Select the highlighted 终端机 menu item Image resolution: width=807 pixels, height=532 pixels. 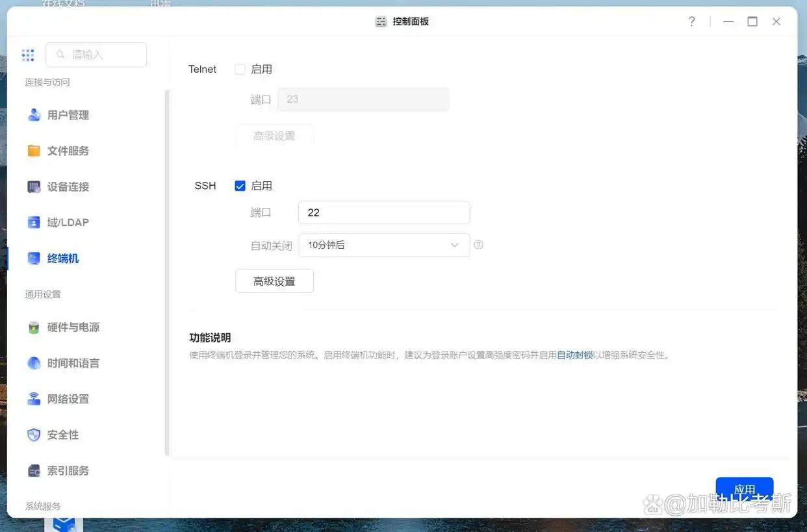tap(63, 258)
